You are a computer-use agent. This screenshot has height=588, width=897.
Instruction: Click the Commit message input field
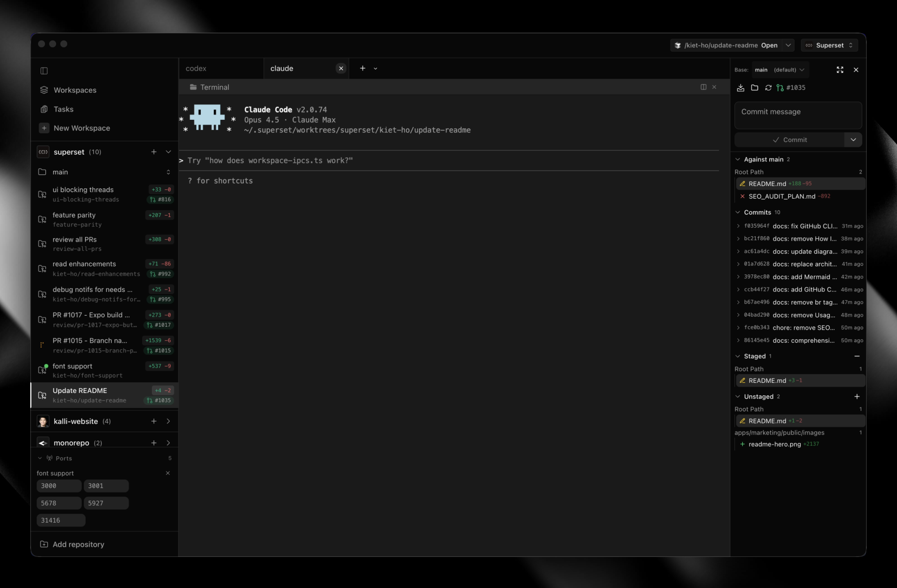[797, 115]
